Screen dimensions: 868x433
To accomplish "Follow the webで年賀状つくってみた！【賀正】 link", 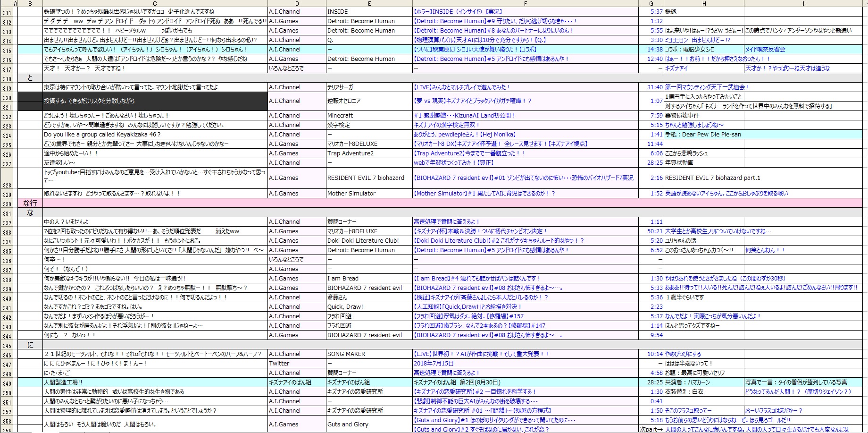I will tap(454, 162).
